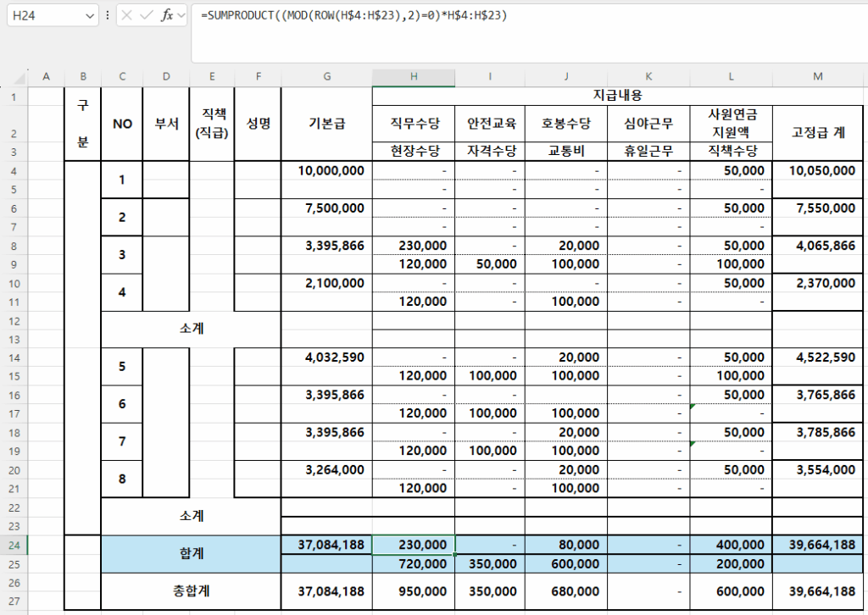
Task: Click the second 소계 label in row 22
Action: coord(192,516)
